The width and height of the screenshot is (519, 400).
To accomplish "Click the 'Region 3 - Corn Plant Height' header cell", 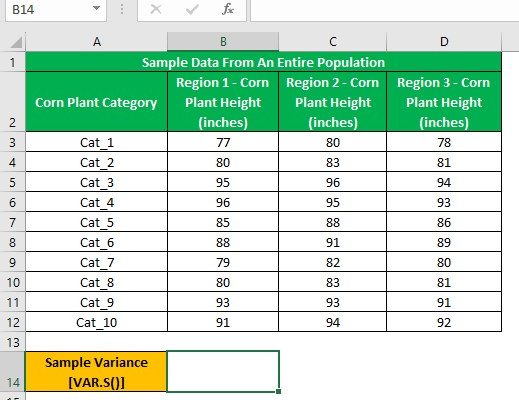I will point(444,102).
